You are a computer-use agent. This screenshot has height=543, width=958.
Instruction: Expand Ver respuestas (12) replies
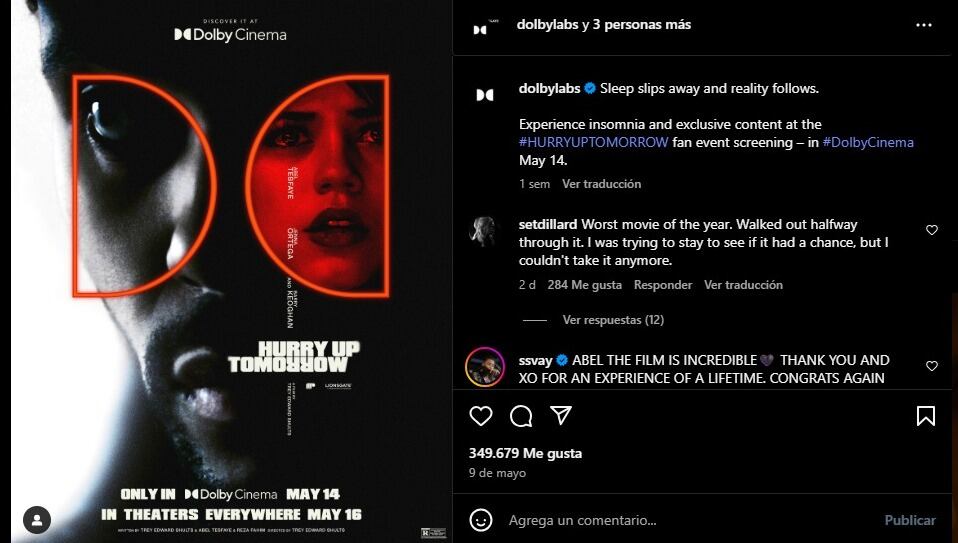pyautogui.click(x=613, y=320)
